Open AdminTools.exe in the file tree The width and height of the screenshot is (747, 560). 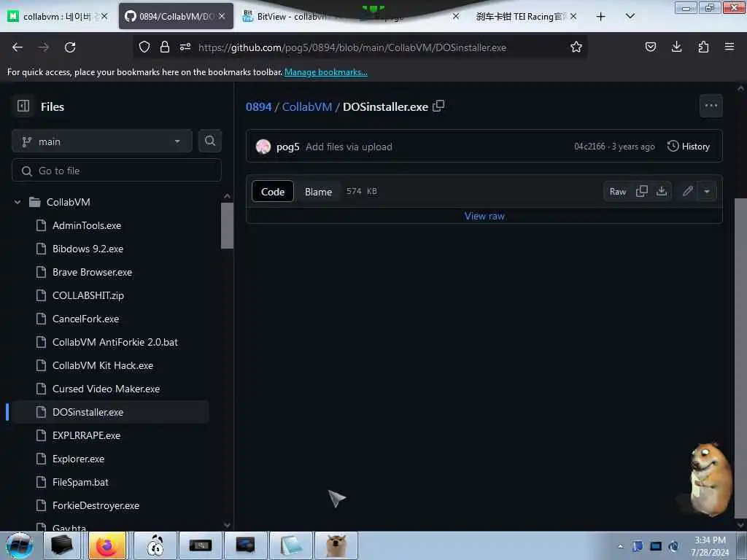coord(87,226)
